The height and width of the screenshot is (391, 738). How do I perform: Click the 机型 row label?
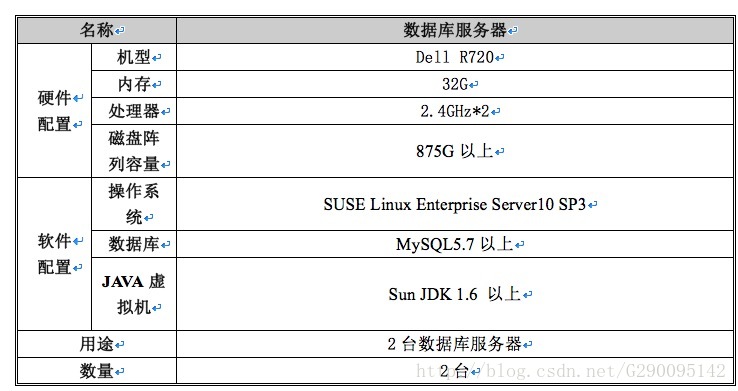click(134, 57)
